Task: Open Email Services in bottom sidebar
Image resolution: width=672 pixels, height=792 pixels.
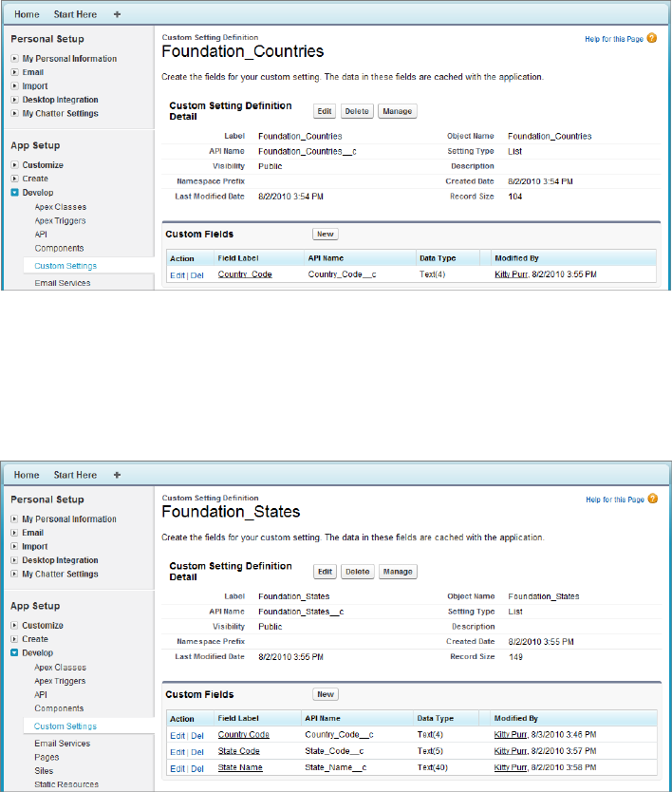Action: [x=63, y=743]
